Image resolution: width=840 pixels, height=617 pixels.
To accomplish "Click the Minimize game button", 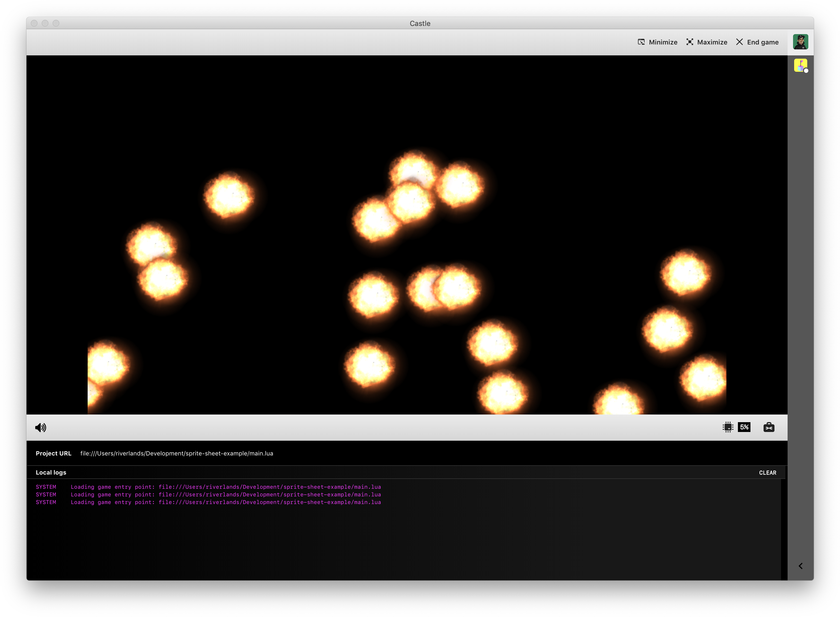I will (657, 42).
